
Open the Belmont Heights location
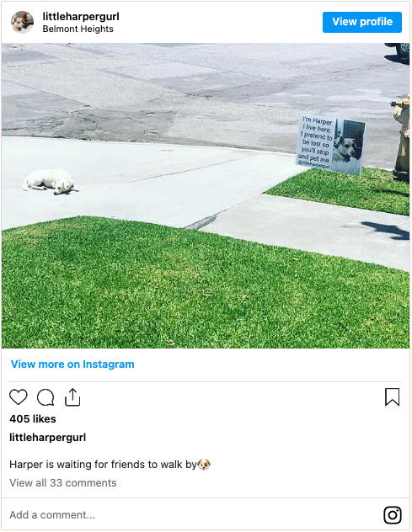click(78, 29)
